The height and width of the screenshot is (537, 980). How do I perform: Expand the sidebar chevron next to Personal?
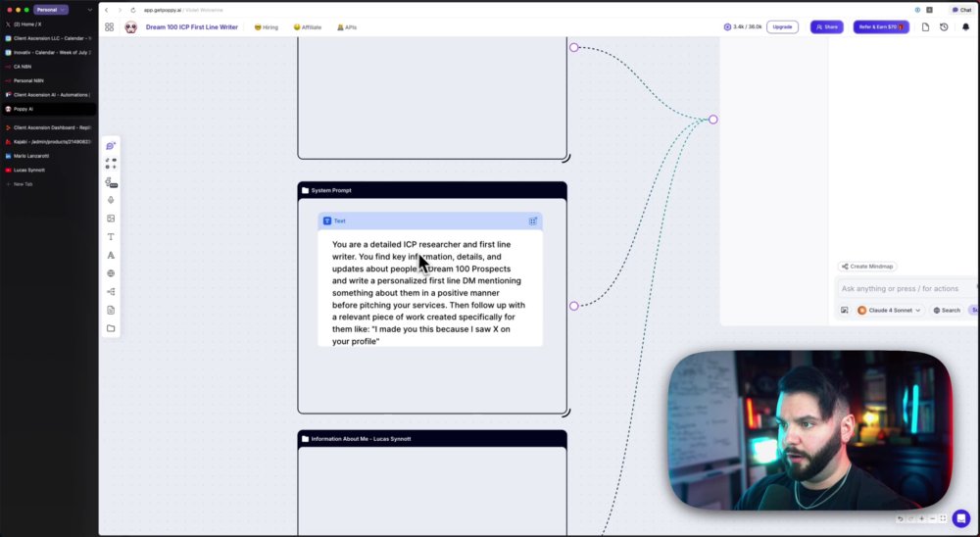[x=90, y=10]
